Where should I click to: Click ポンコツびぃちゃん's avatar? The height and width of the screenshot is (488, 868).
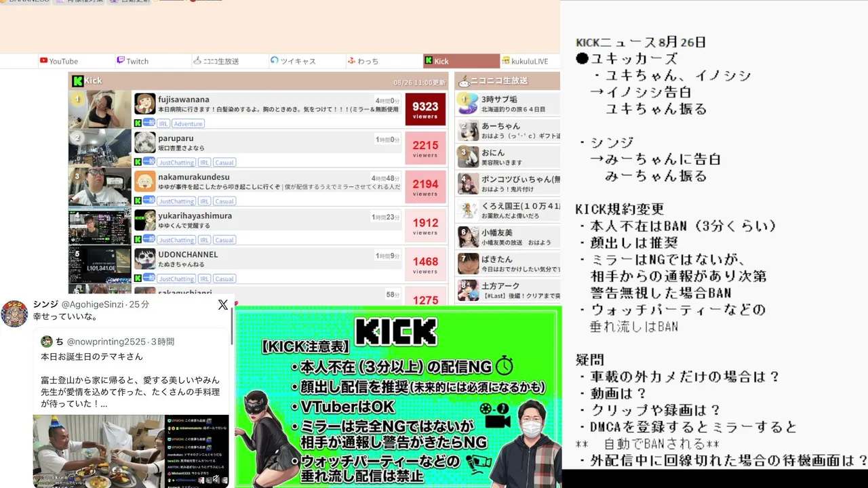[x=469, y=184]
